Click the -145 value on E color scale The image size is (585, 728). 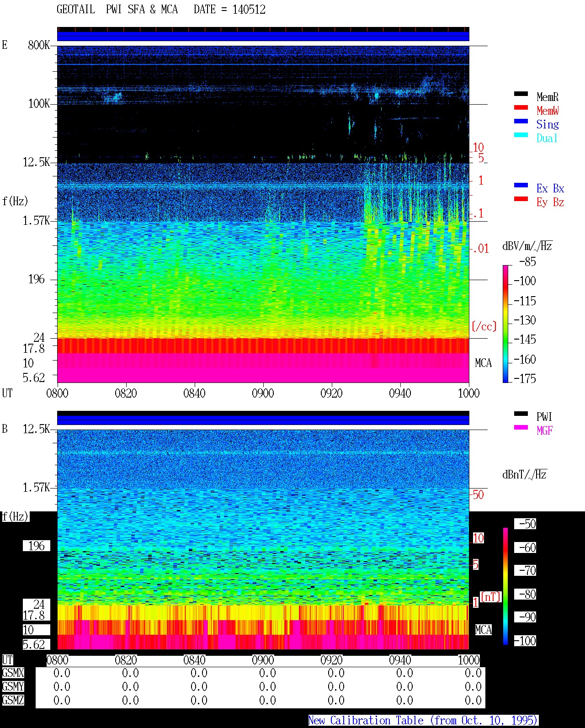tap(525, 339)
